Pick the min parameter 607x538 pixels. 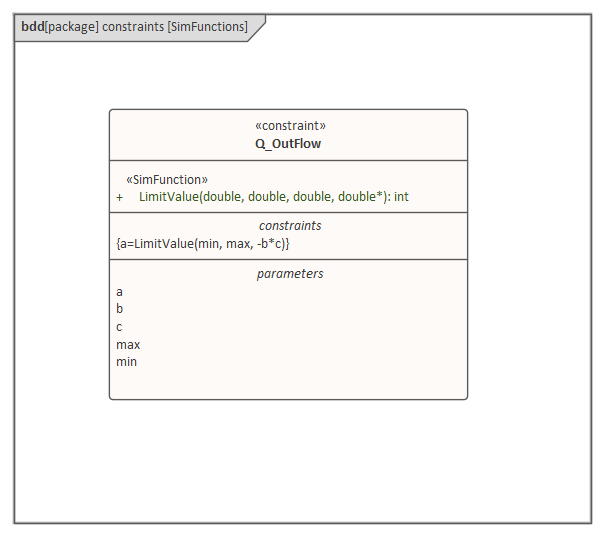127,362
